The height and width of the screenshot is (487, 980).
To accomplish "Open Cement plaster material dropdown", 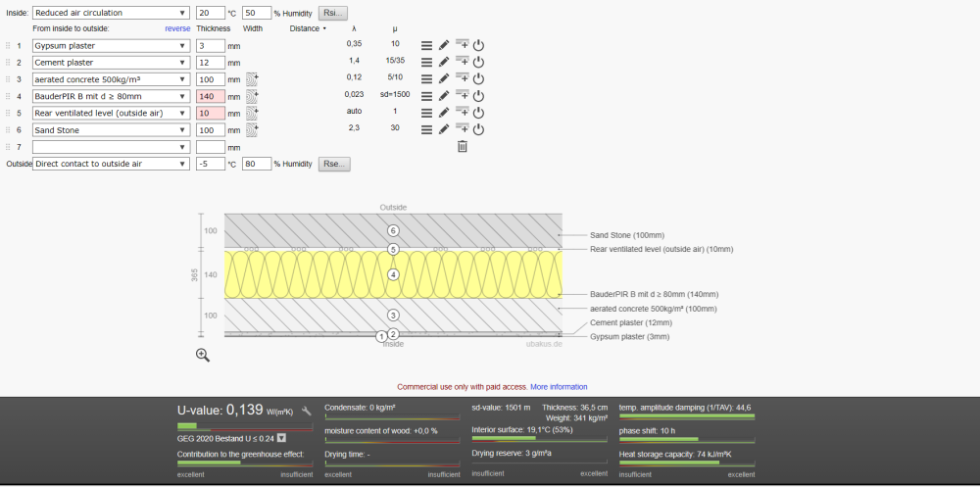I will (x=112, y=63).
